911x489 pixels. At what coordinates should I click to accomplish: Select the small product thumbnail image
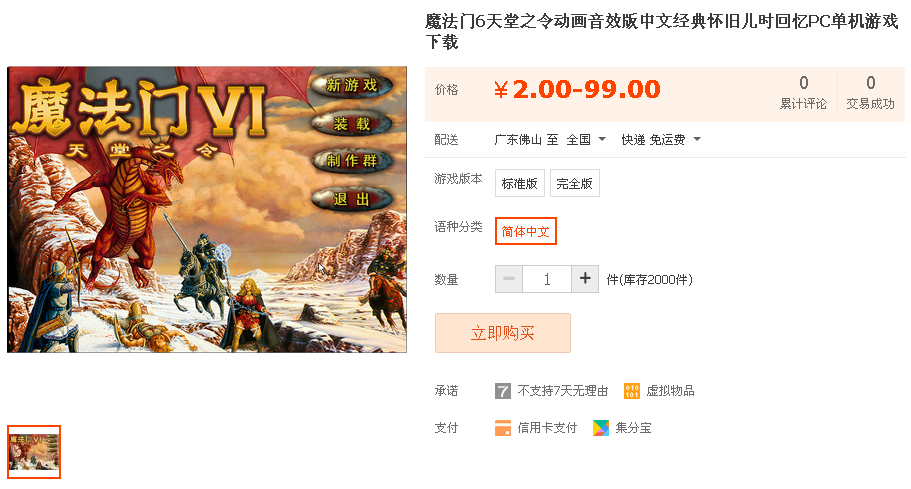34,452
